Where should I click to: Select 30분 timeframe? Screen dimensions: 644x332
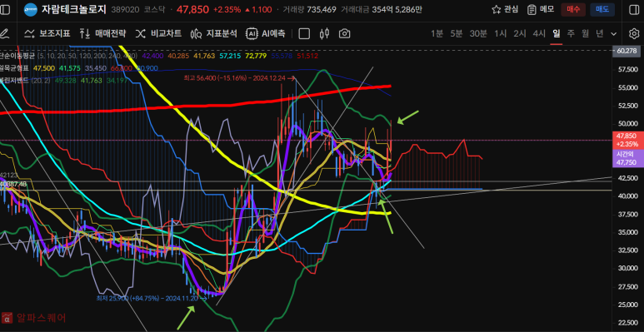pos(478,33)
